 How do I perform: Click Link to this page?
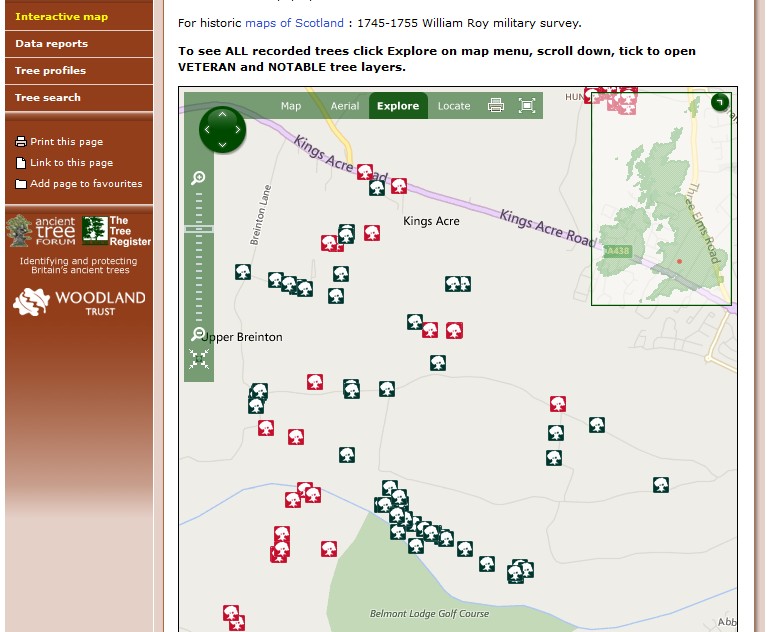[x=64, y=163]
